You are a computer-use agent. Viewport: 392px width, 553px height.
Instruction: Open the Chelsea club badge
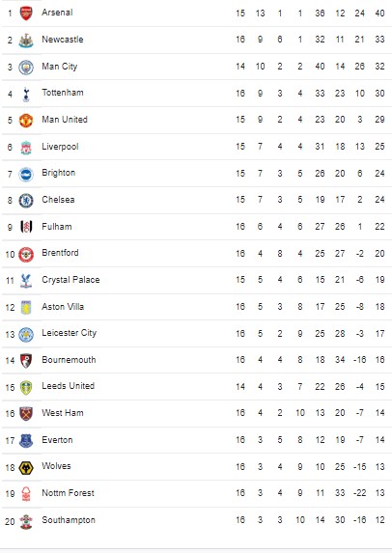click(x=26, y=201)
